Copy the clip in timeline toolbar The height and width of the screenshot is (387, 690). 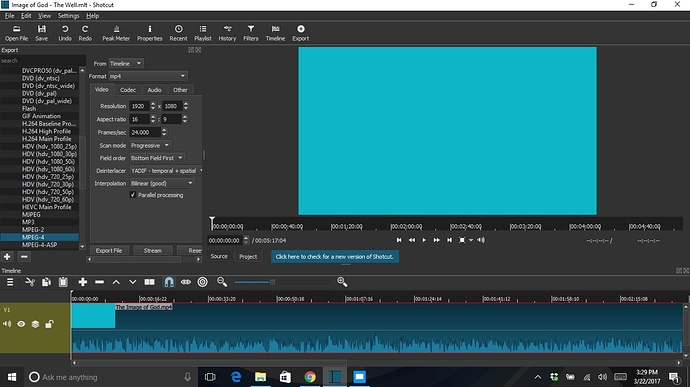46,282
